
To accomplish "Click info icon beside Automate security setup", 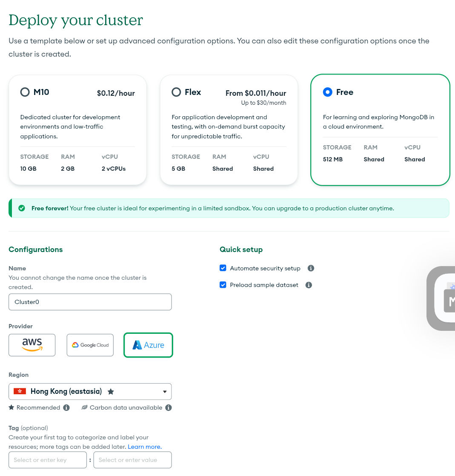I will point(311,268).
